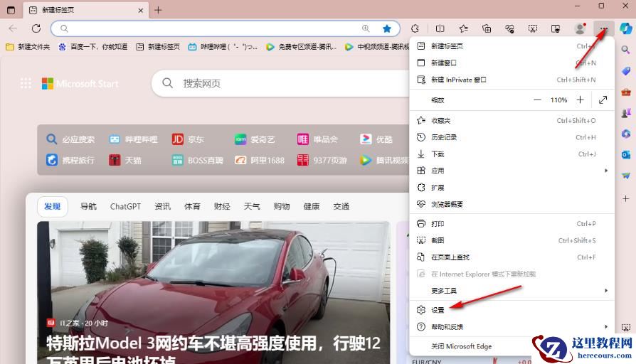Open 唯品会 quick link
This screenshot has width=636, height=364.
(317, 139)
